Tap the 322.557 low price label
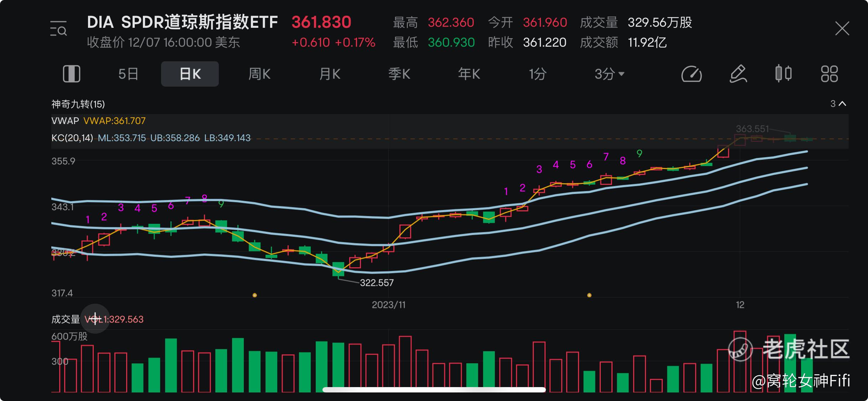868x401 pixels. [377, 283]
